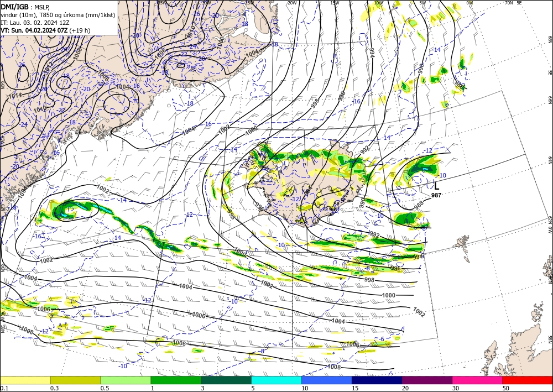Select the olive 0.3–0.5 precipitation legend segment
553x392 pixels.
(75, 380)
